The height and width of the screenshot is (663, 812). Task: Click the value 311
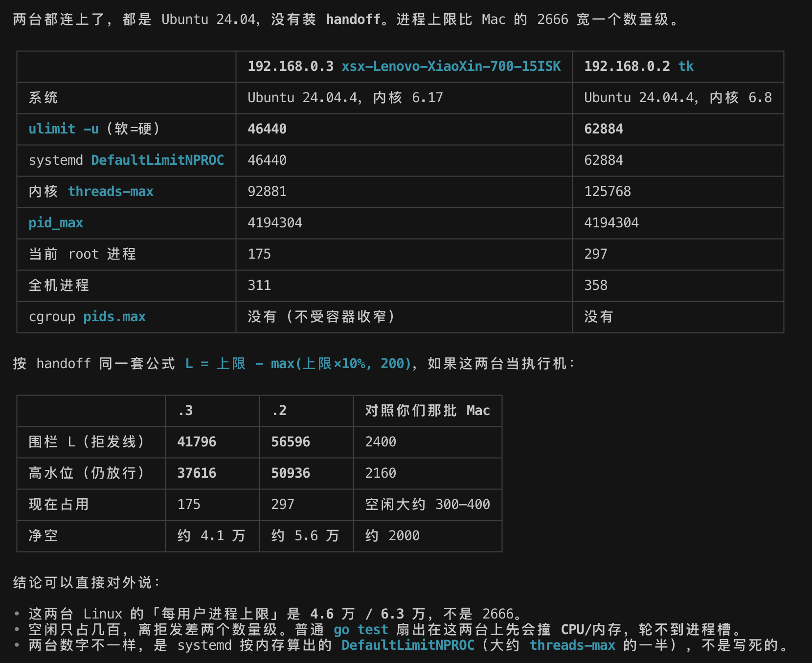point(259,286)
